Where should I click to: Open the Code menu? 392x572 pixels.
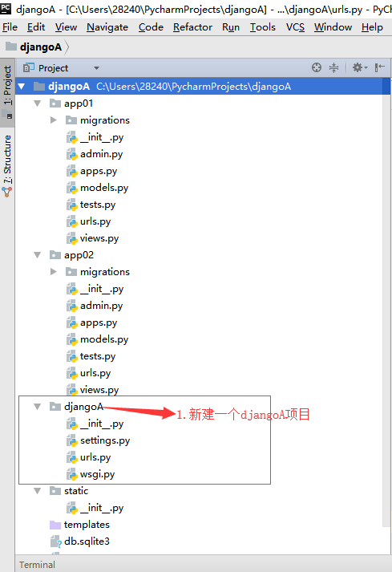(x=151, y=27)
